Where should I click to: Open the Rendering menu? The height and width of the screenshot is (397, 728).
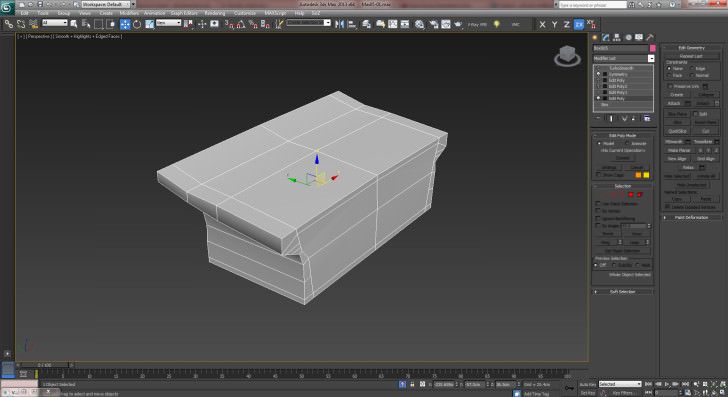click(214, 13)
